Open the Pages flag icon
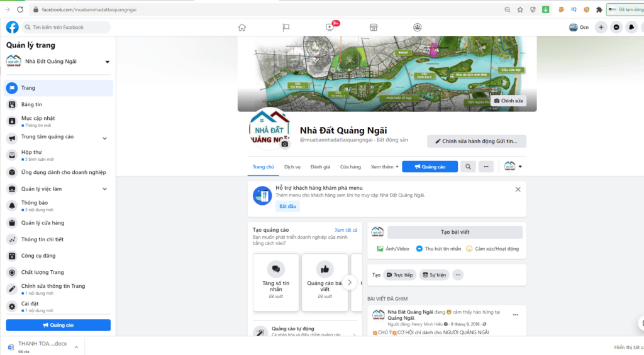 [286, 28]
